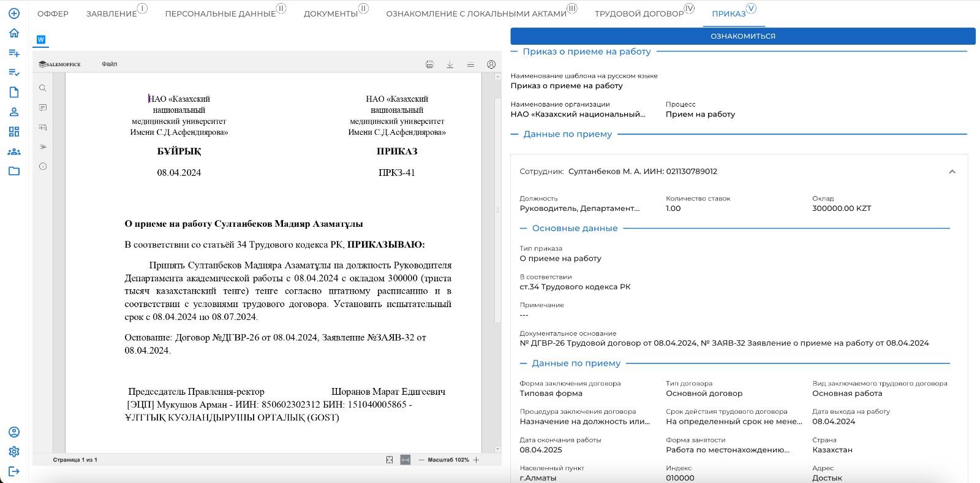Show document info in viewer sidebar
This screenshot has width=980, height=483.
click(42, 167)
